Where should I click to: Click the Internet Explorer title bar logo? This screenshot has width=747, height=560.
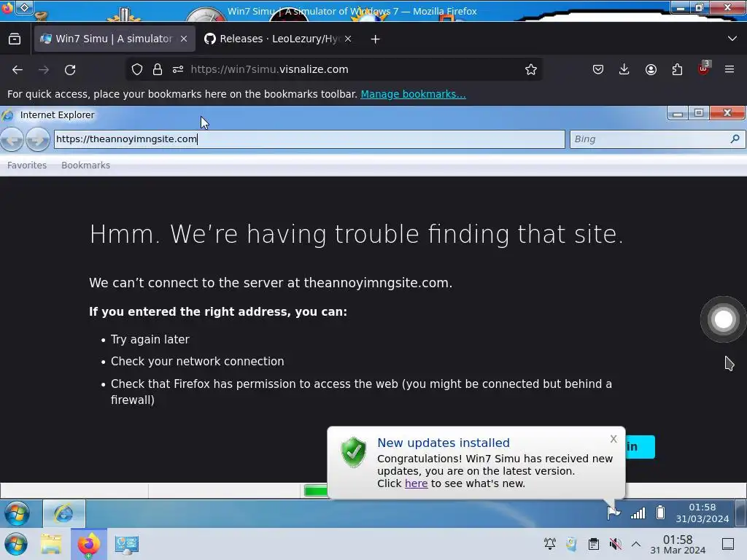point(7,115)
